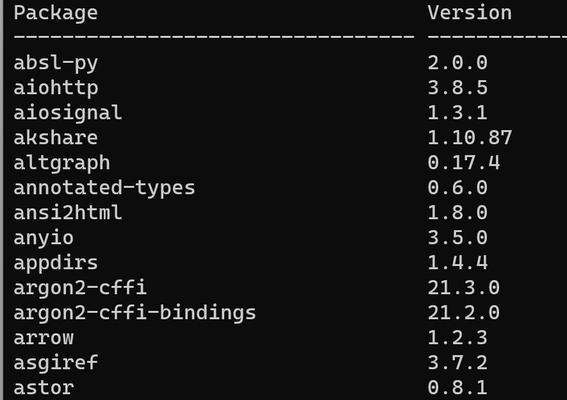Select argon2-cffi-bindings version 21.2.0

[x=464, y=313]
